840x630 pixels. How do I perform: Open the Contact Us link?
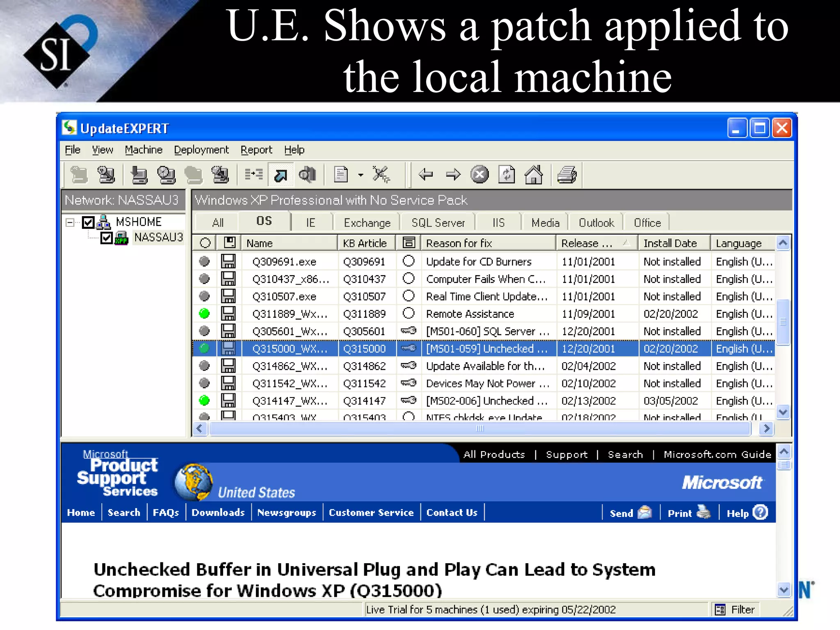tap(452, 512)
